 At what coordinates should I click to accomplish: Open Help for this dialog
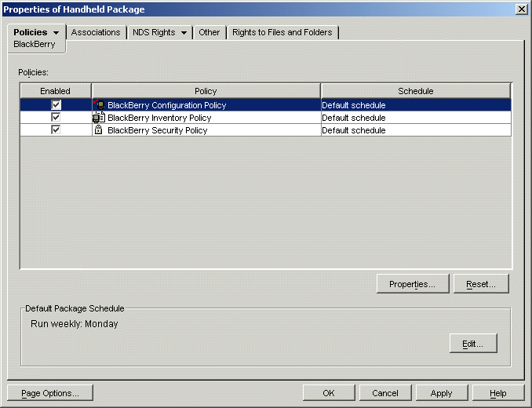pyautogui.click(x=498, y=393)
